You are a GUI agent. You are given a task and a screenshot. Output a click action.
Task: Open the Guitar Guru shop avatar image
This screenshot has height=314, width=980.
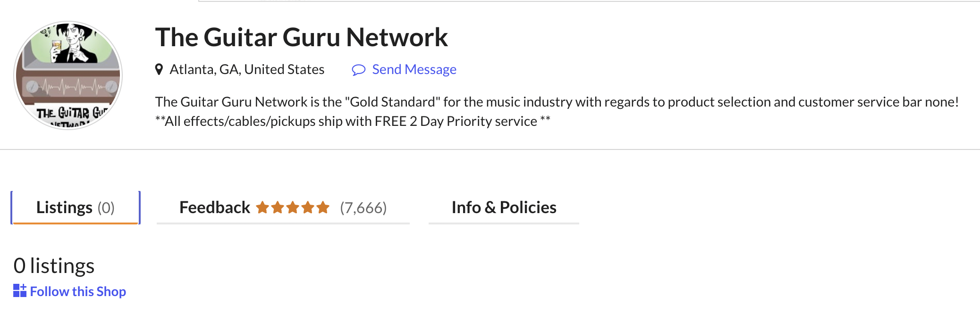68,75
